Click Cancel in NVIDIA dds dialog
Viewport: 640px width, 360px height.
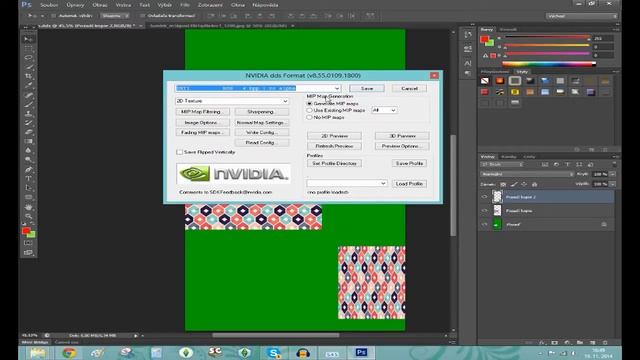click(x=409, y=88)
